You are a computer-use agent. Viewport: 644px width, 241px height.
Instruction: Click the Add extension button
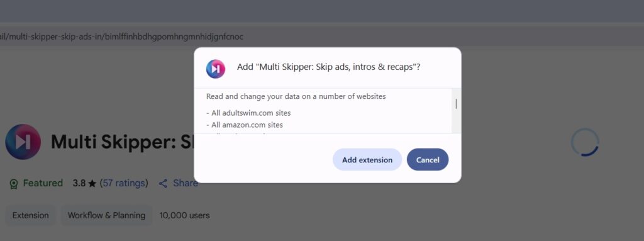(x=367, y=160)
